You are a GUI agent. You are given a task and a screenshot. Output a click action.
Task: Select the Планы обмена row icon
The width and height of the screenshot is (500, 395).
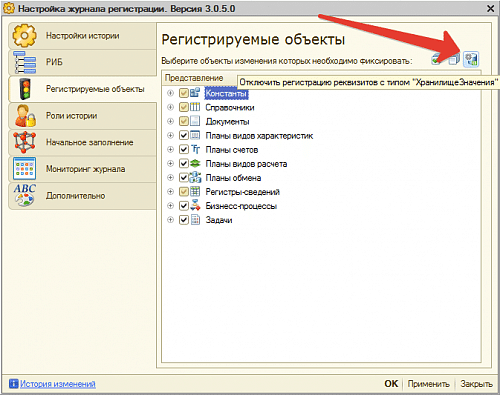(x=195, y=177)
